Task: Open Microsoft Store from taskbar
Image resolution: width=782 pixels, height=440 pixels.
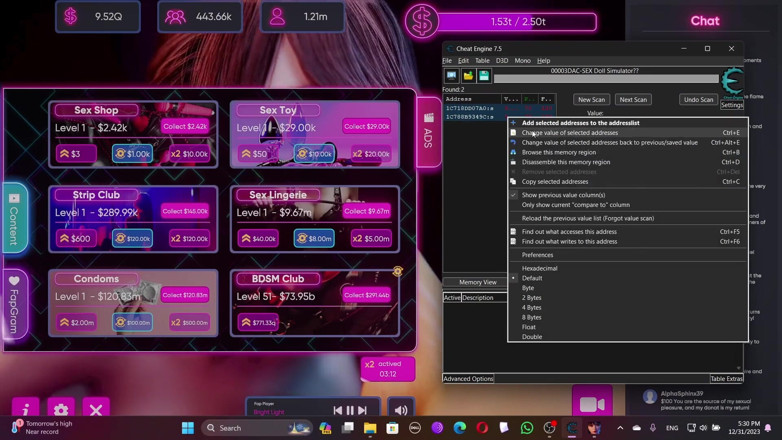Action: click(392, 428)
